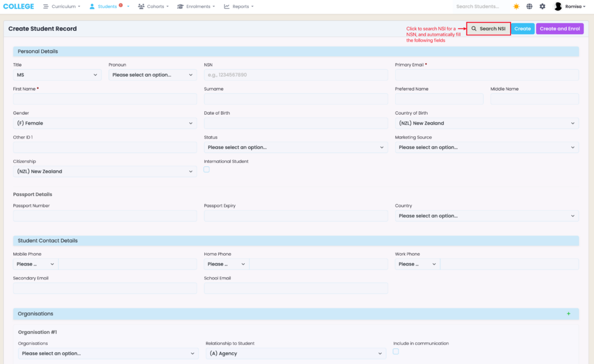
Task: Open the Curriculum menu
Action: point(61,6)
